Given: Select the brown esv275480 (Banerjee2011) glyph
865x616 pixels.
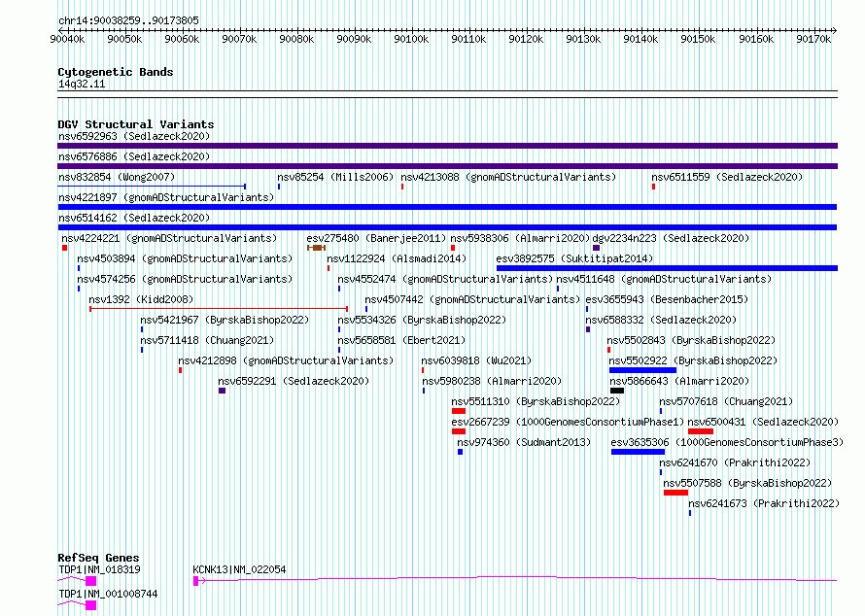Looking at the screenshot, I should point(316,248).
